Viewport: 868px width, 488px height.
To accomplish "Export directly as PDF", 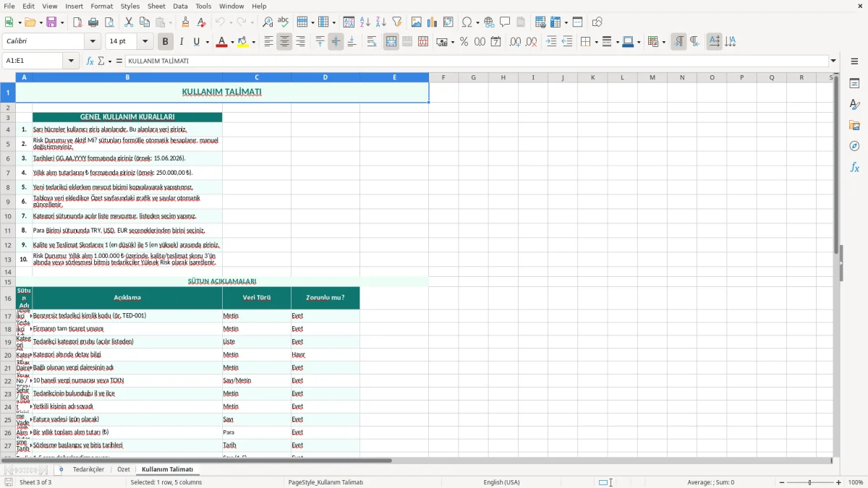I will coord(77,22).
